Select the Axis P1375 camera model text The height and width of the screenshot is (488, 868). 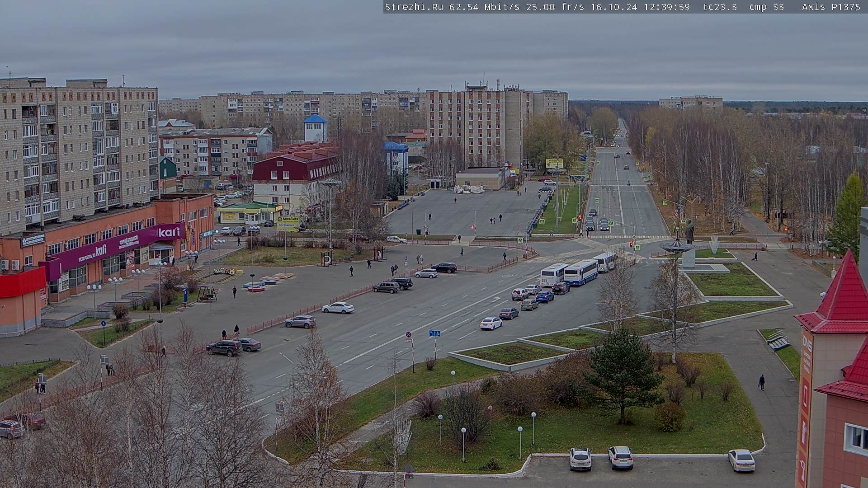click(x=831, y=7)
